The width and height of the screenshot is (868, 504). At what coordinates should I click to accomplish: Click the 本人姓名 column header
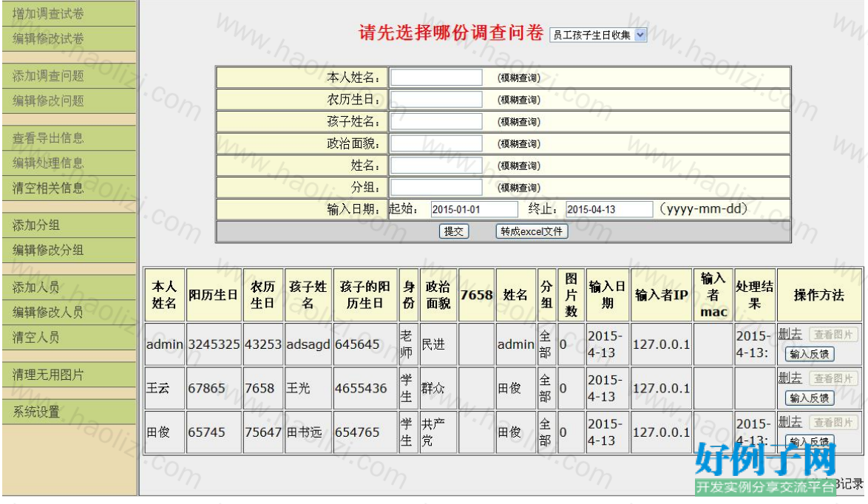click(164, 295)
